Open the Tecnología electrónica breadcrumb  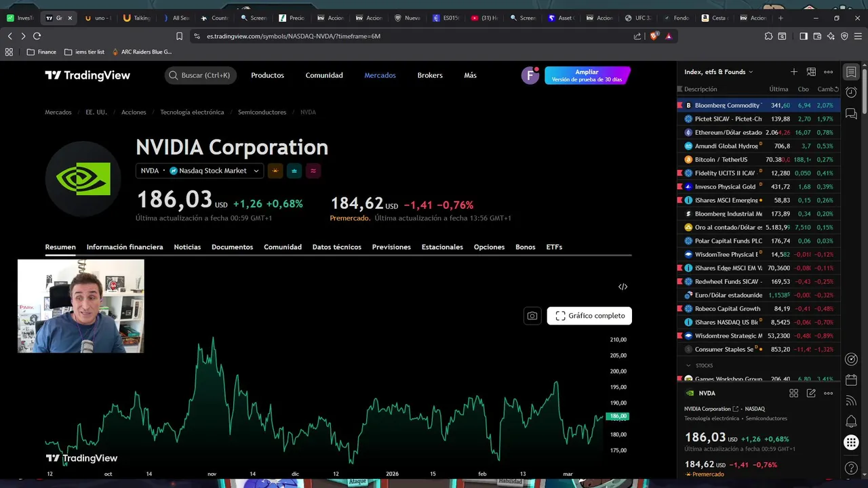192,112
